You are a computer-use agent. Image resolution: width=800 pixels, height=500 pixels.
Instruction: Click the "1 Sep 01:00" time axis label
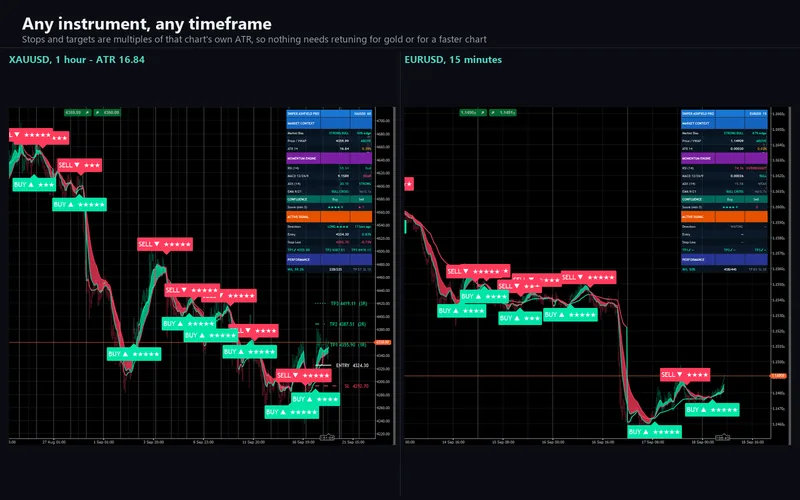(104, 442)
